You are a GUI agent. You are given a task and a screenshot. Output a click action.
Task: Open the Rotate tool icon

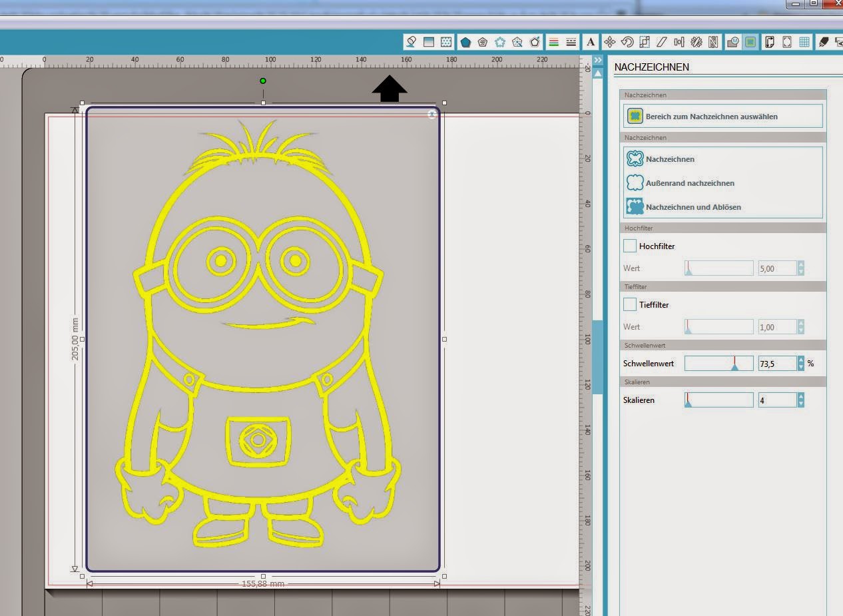click(x=627, y=42)
